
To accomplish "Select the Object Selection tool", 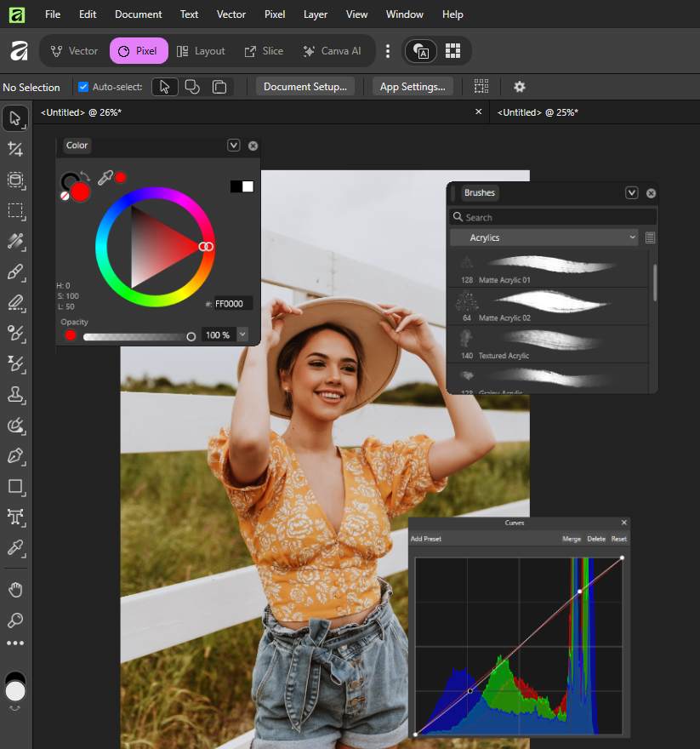I will click(15, 180).
